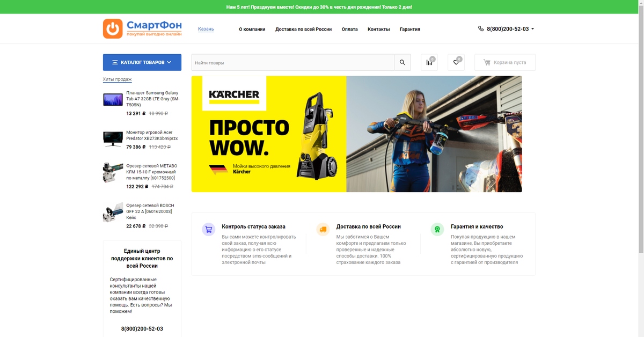
Task: Click the СмартФон orange power logo
Action: click(x=113, y=28)
